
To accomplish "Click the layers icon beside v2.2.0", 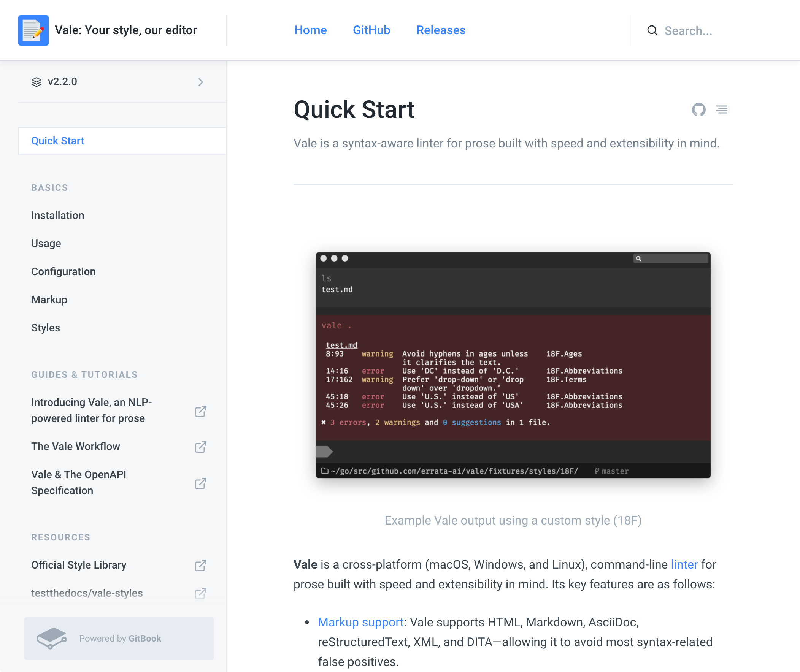I will 37,82.
